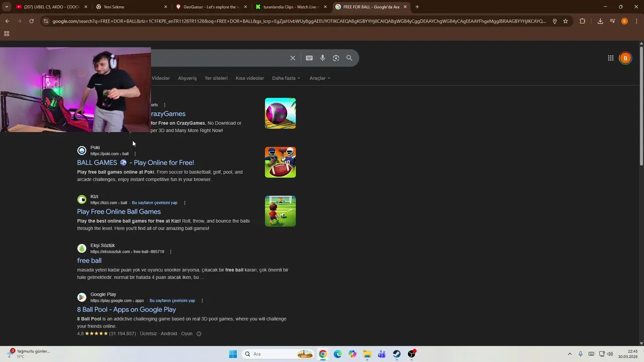This screenshot has height=362, width=644.
Task: Open Chrome profile avatar in toolbar
Action: 624,21
